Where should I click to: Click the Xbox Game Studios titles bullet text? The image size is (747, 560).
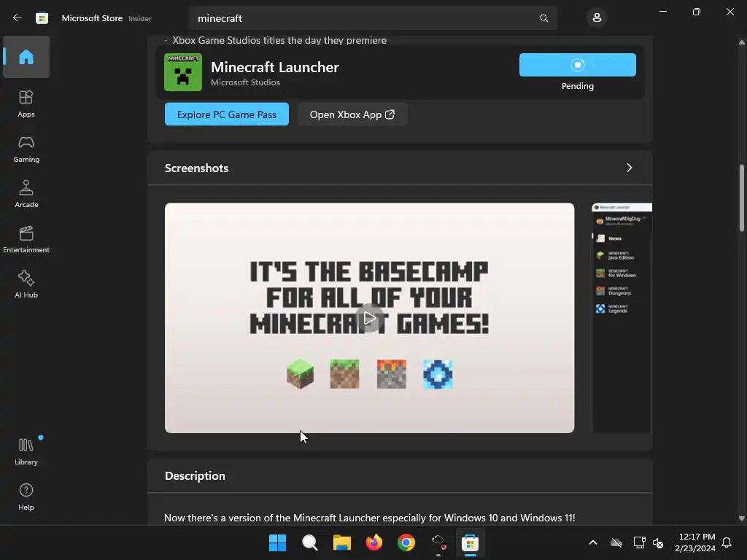point(279,41)
